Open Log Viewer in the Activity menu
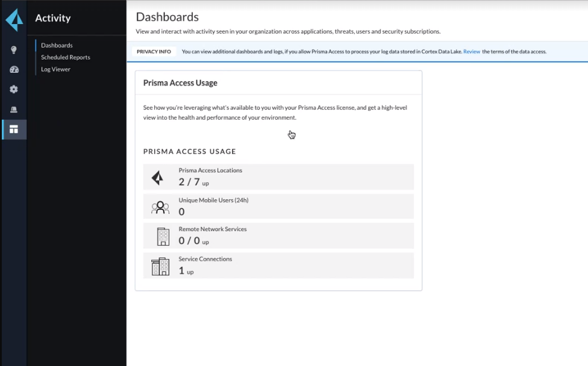This screenshot has height=366, width=588. click(55, 69)
